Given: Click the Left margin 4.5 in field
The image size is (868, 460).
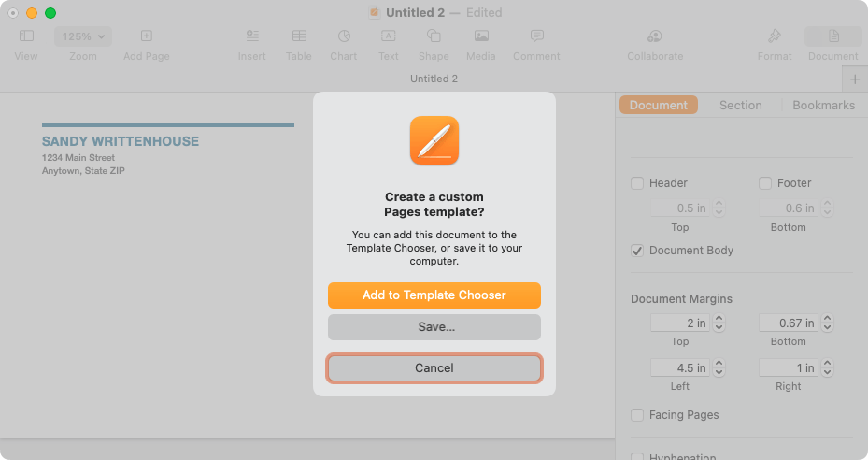Looking at the screenshot, I should point(680,367).
